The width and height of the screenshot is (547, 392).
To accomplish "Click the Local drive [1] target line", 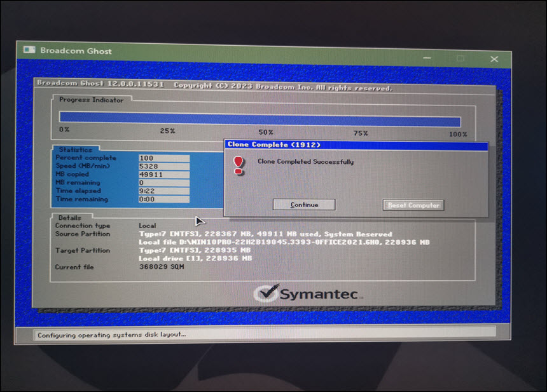I will pos(195,259).
